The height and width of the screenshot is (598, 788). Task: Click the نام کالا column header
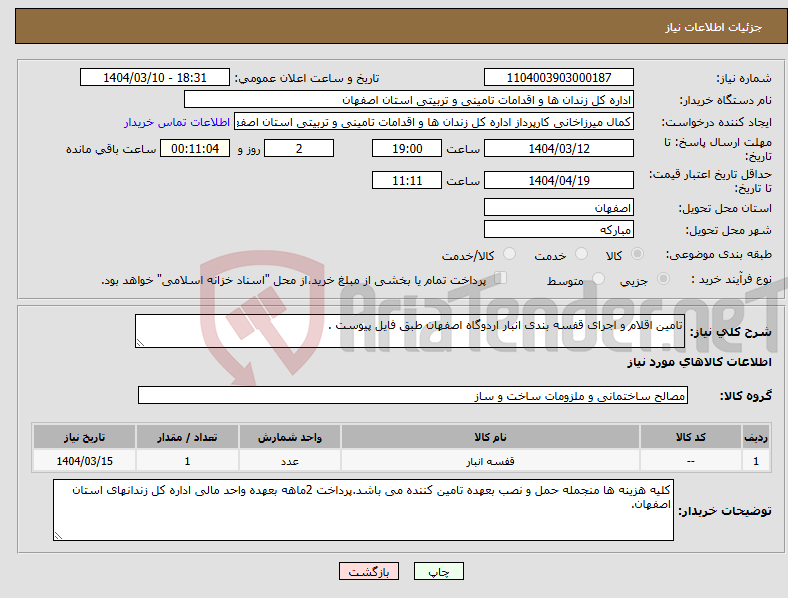coord(490,437)
